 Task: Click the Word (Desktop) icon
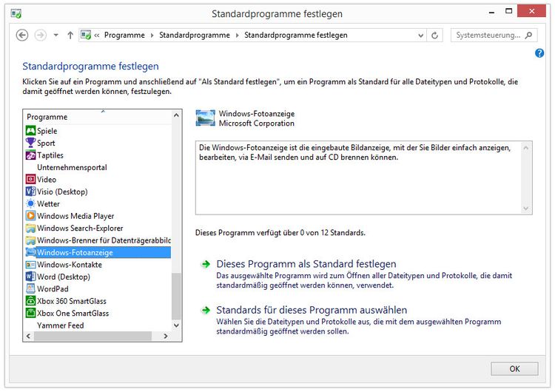point(31,277)
